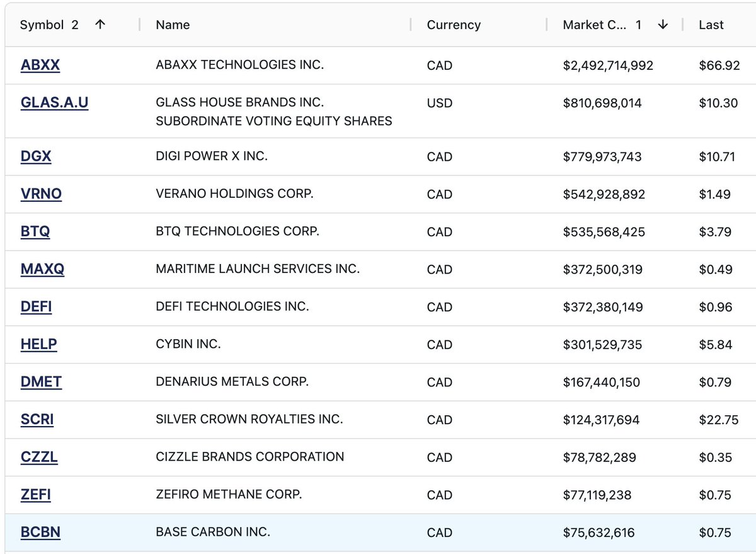
Task: Open the GLAS.A.U symbol link
Action: (54, 102)
